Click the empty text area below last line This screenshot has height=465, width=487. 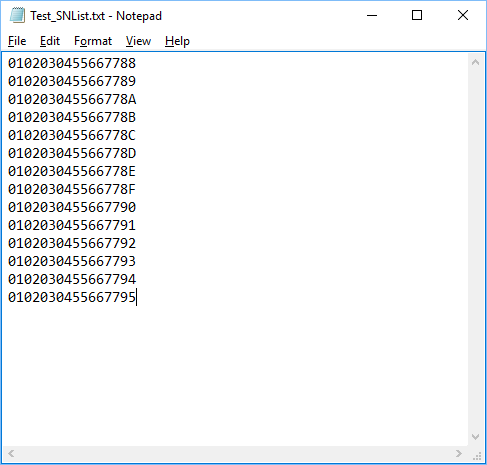coord(233,373)
